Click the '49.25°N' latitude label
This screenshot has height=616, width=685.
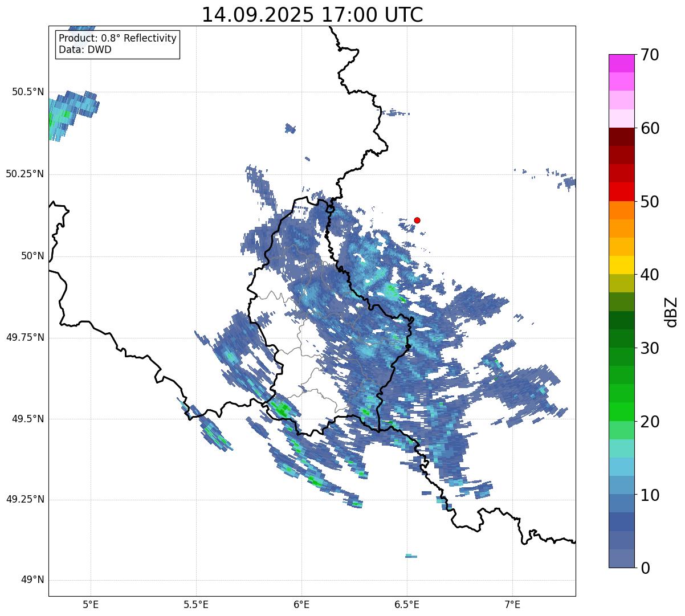tap(25, 500)
